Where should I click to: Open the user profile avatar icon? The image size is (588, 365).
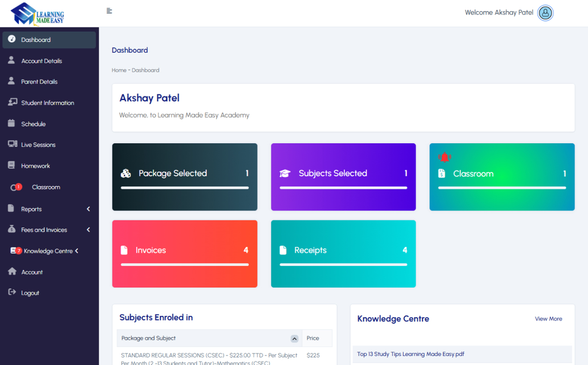545,13
